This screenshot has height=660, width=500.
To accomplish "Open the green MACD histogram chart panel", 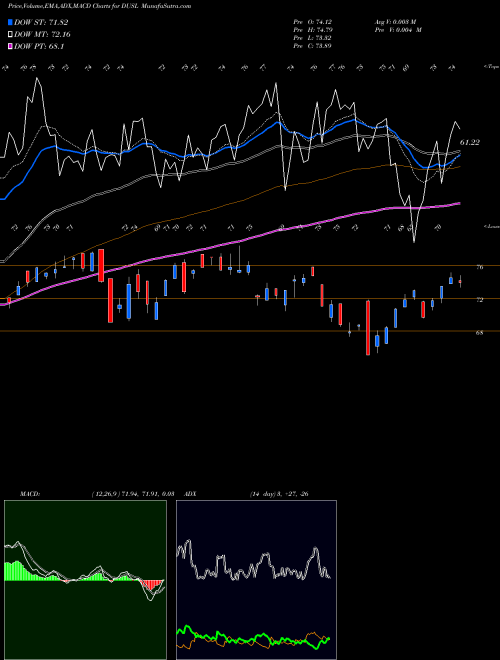I will pos(85,580).
